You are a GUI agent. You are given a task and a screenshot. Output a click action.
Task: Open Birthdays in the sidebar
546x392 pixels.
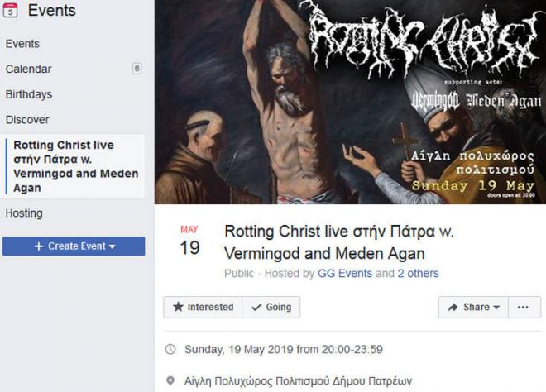coord(29,94)
